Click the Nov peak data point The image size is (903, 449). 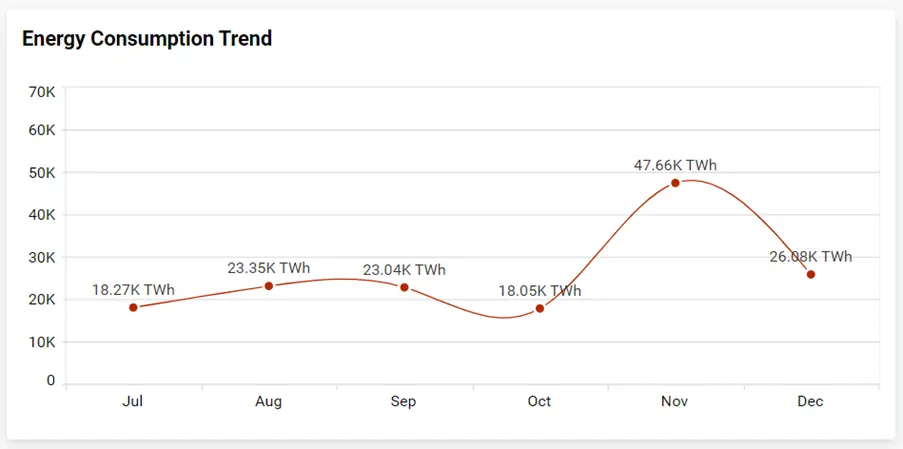point(675,183)
